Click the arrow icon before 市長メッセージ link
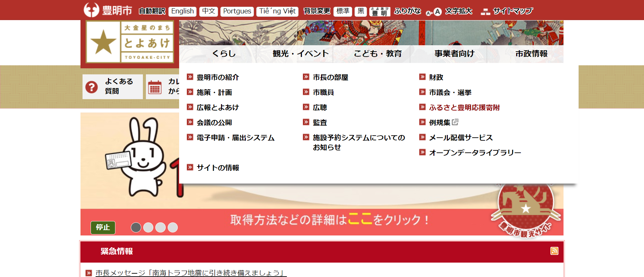This screenshot has width=644, height=277. point(89,273)
